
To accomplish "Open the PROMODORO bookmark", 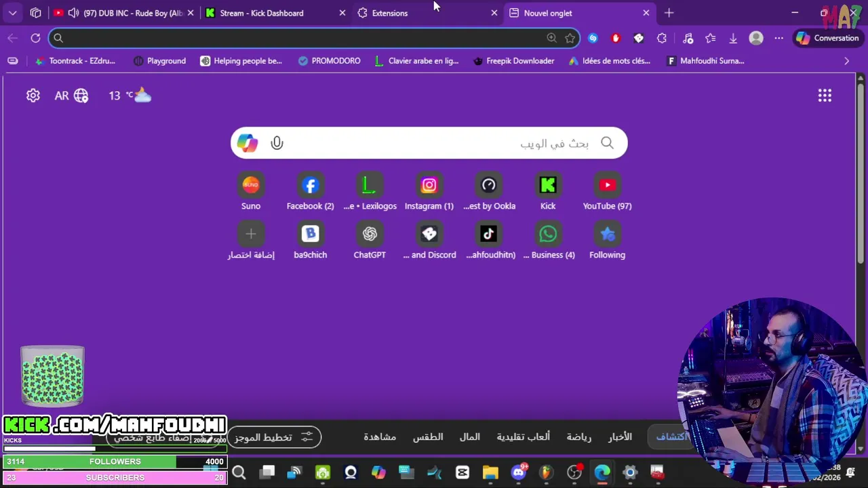I will [x=330, y=61].
